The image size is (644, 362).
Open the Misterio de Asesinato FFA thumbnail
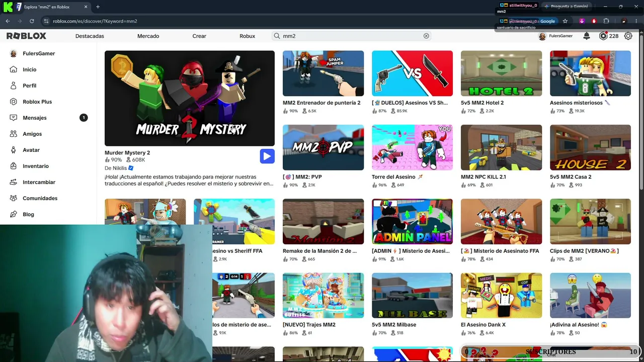tap(501, 222)
